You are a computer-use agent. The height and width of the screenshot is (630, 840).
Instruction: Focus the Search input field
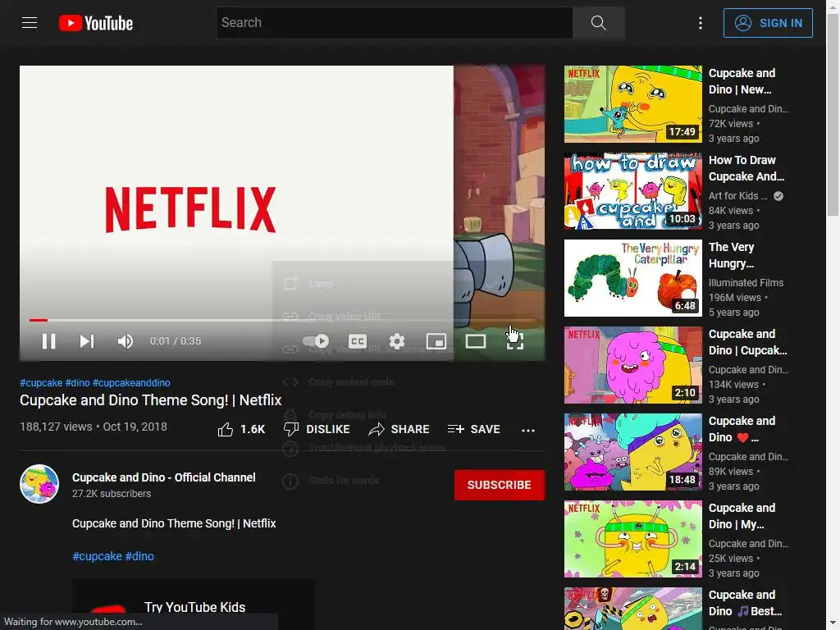[395, 23]
